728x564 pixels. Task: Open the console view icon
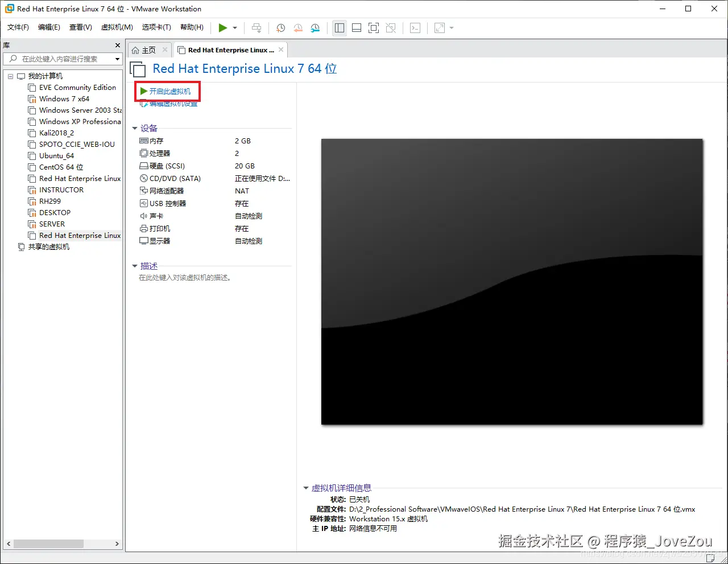tap(415, 28)
